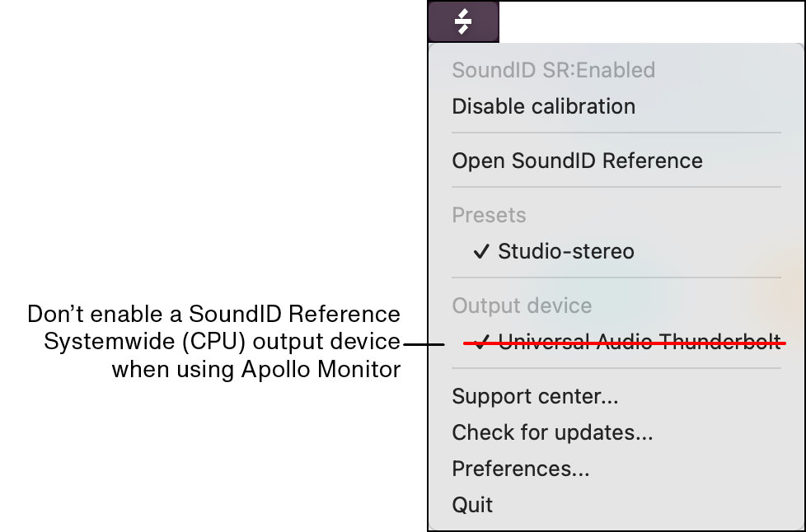Select Universal Audio Thunderbolt output device
Image resolution: width=806 pixels, height=532 pixels.
pos(639,342)
